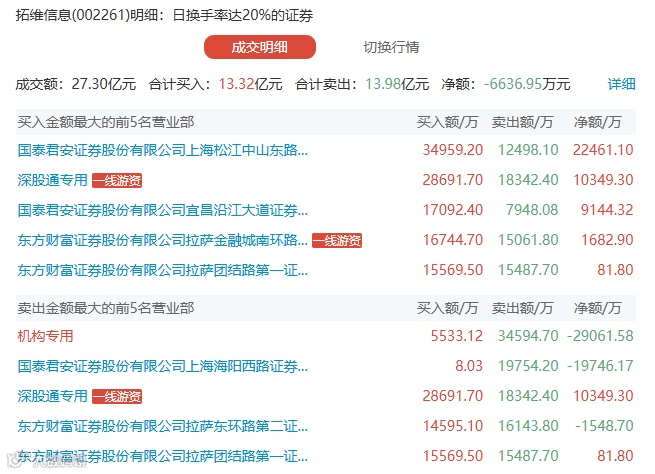Click sell amount 16143.80
This screenshot has width=655, height=474.
click(528, 426)
